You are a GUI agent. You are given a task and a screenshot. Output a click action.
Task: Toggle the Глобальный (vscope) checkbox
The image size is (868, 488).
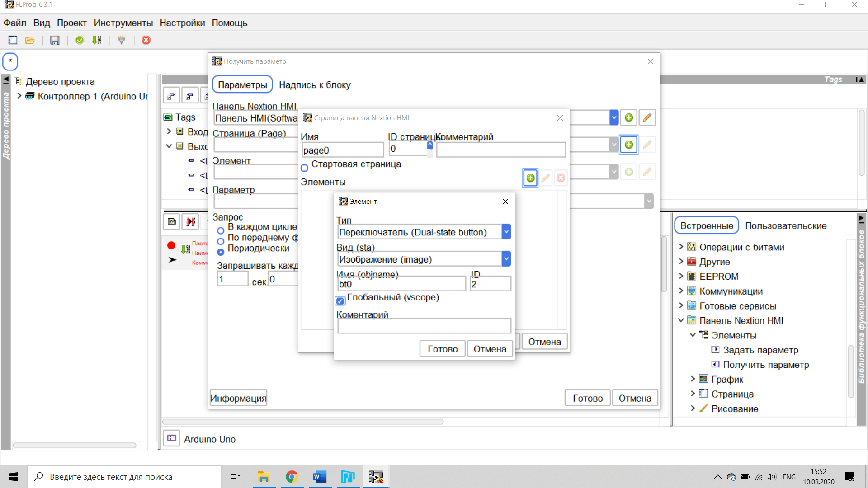point(340,301)
